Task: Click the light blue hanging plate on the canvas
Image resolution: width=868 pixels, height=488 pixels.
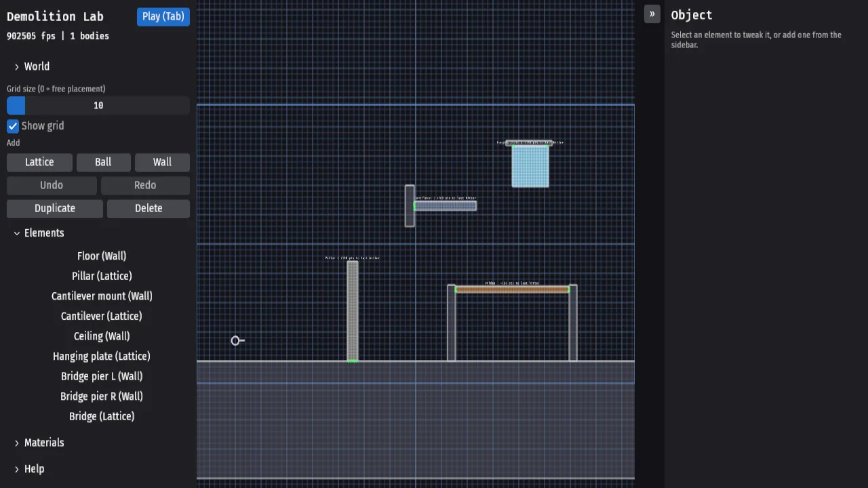Action: point(530,166)
